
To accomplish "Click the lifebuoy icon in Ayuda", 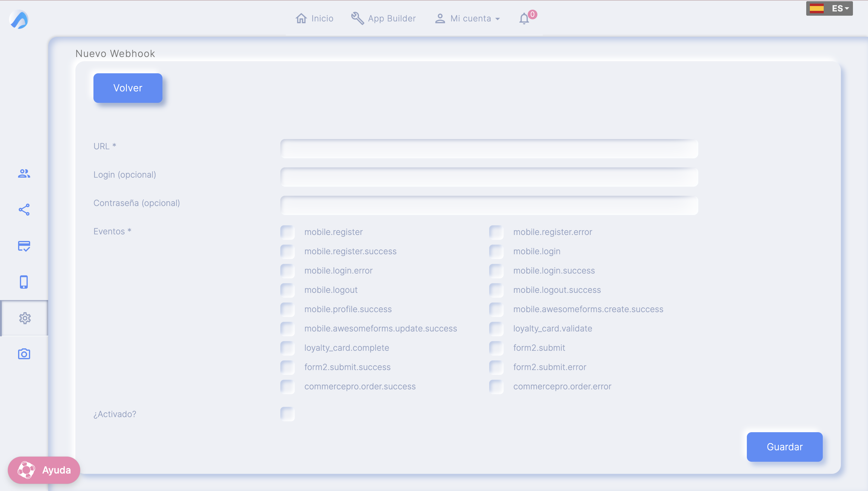I will click(26, 470).
